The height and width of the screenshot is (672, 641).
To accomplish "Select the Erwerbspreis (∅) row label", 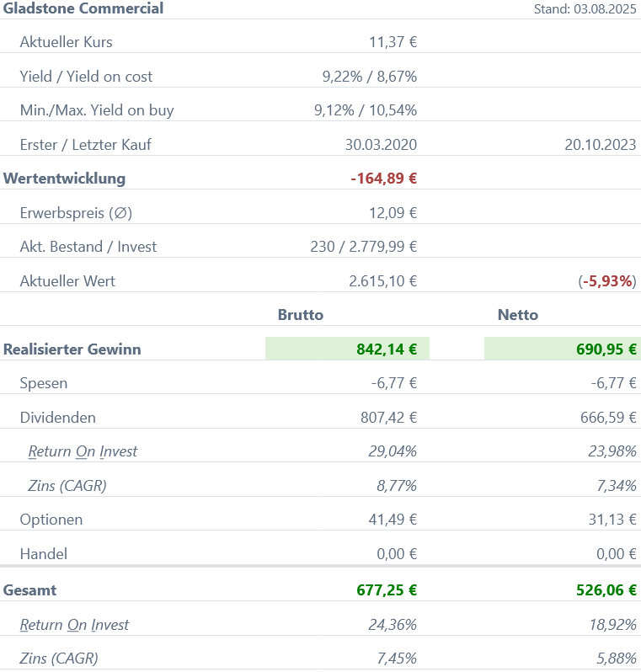I will coord(76,213).
